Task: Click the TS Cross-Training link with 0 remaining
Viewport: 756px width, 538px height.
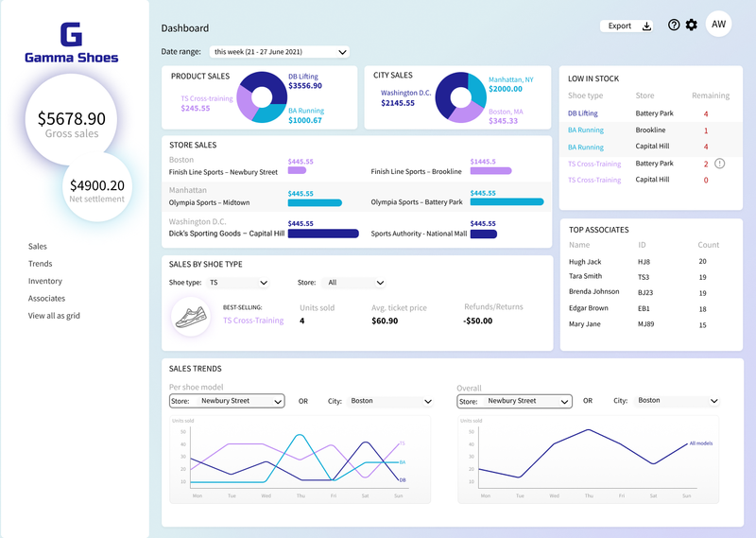Action: click(x=594, y=180)
